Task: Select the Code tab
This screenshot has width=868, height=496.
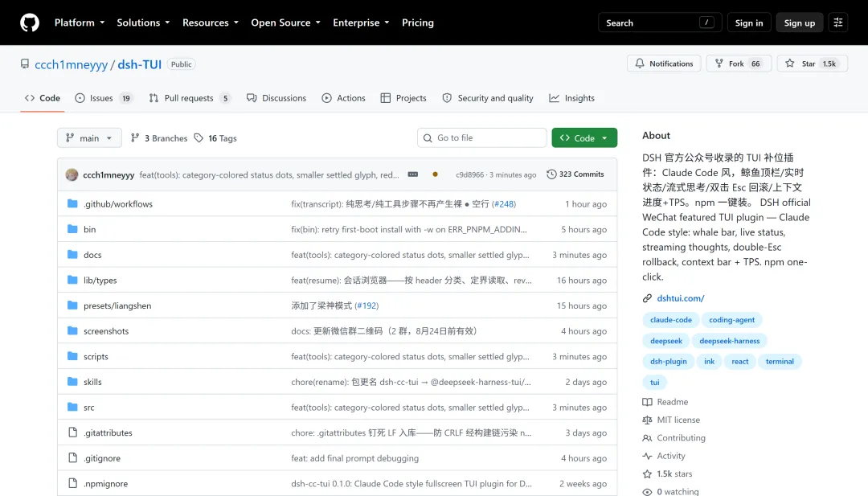Action: (x=43, y=98)
